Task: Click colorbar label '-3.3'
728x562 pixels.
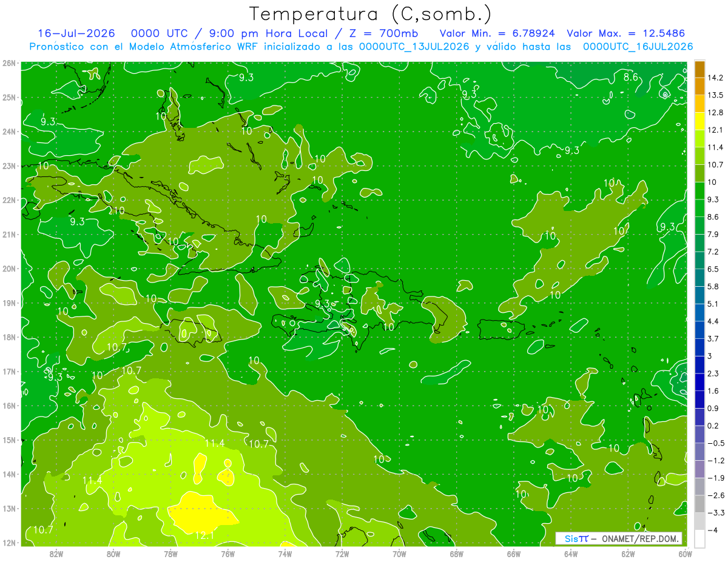Action: 716,513
